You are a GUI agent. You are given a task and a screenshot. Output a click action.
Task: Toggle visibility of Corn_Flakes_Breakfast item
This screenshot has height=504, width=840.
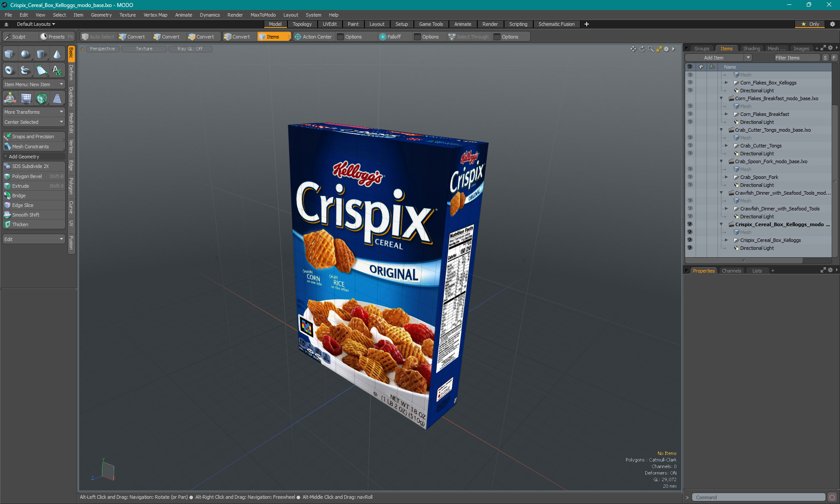point(690,114)
